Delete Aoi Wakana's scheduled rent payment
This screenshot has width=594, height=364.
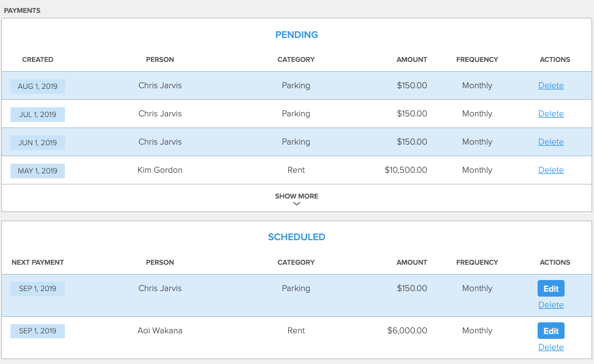coord(551,347)
